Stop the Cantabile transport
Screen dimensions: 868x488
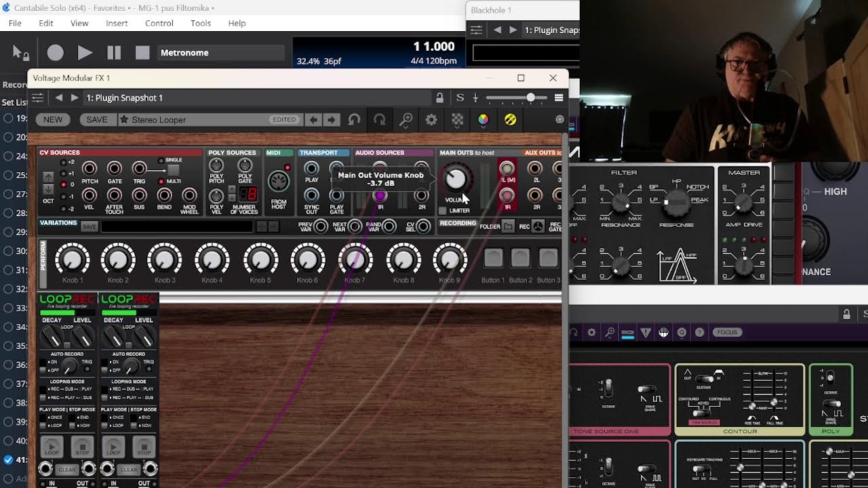pyautogui.click(x=142, y=53)
